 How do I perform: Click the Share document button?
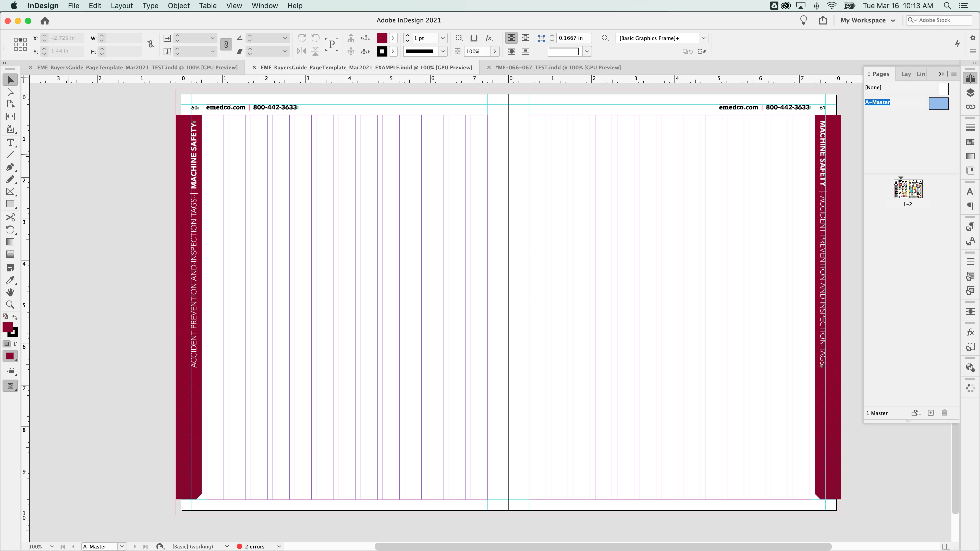[x=823, y=20]
